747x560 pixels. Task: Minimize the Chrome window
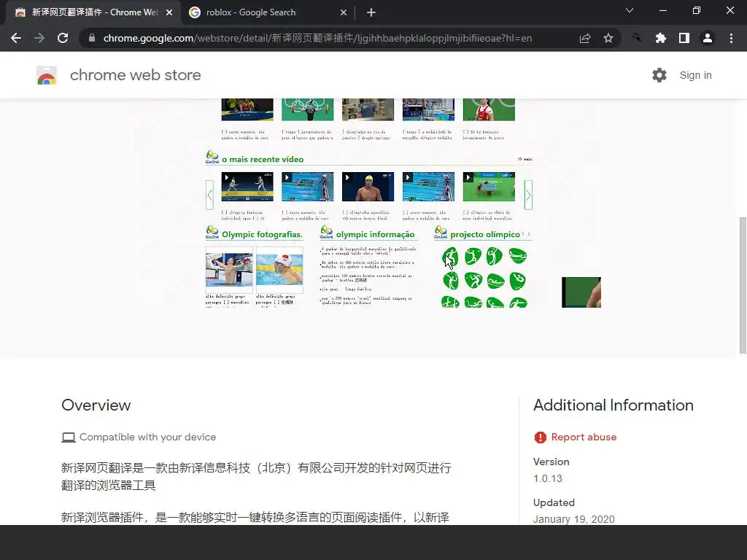[662, 10]
